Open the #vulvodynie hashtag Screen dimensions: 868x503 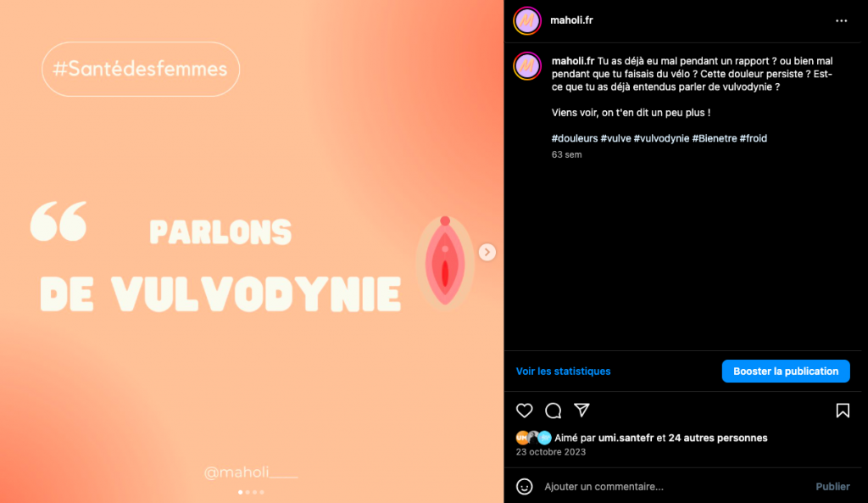[661, 138]
